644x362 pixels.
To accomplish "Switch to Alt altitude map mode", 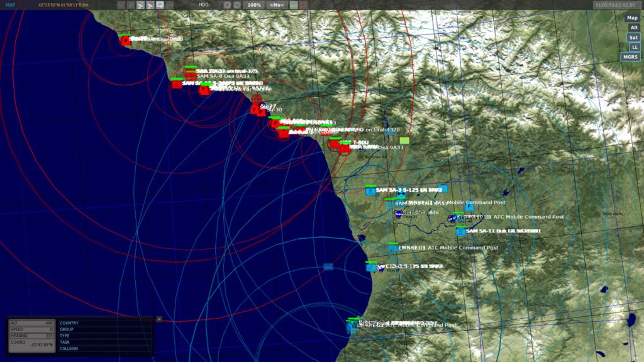I will 634,28.
